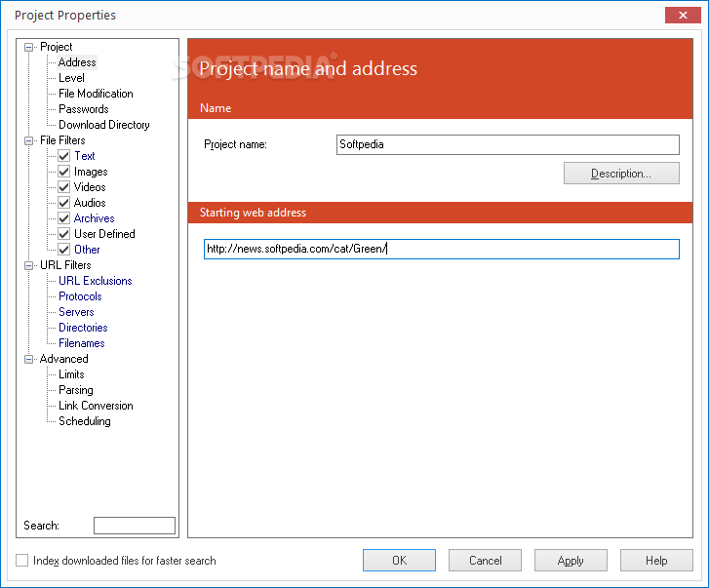709x588 pixels.
Task: Click the Project name input field
Action: [x=508, y=144]
